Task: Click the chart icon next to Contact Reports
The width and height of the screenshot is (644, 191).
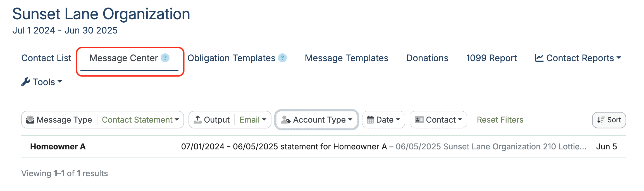Action: coord(539,58)
